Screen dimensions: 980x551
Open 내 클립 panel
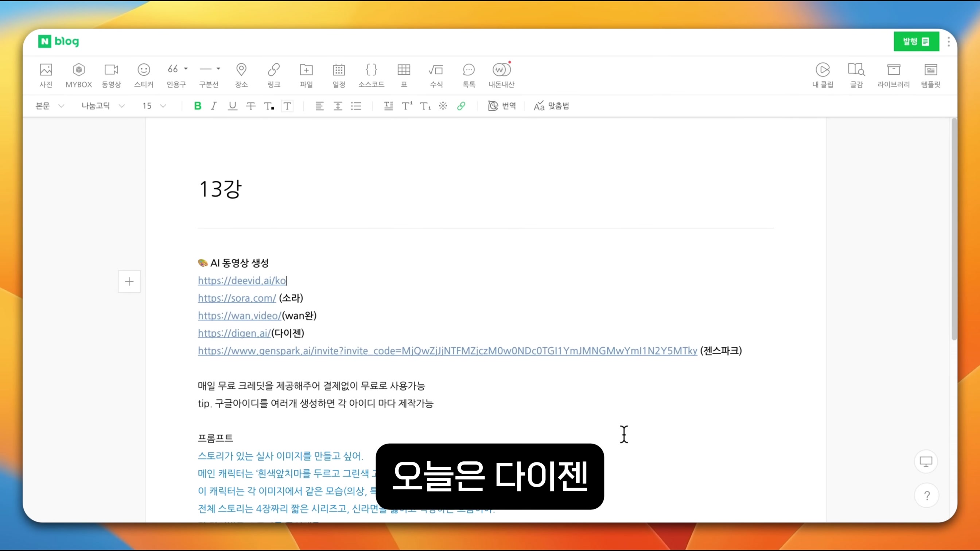pyautogui.click(x=823, y=75)
